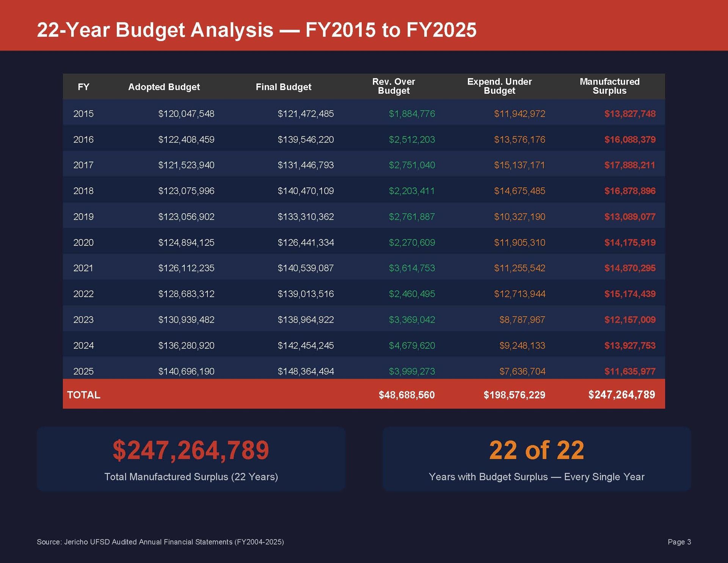Click the 'Manufactured Surplus' column header
The width and height of the screenshot is (728, 563).
click(609, 86)
